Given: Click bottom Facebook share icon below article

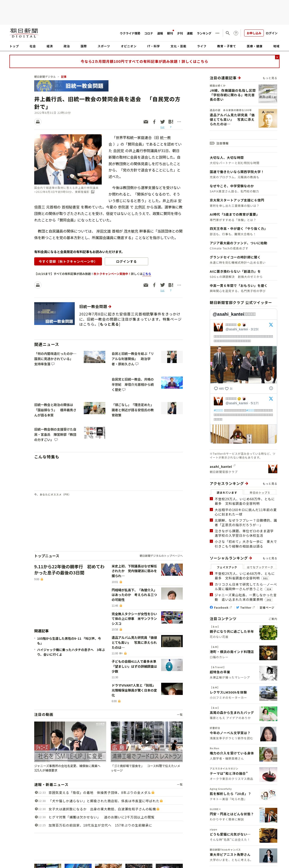Looking at the screenshot, I should [154, 285].
